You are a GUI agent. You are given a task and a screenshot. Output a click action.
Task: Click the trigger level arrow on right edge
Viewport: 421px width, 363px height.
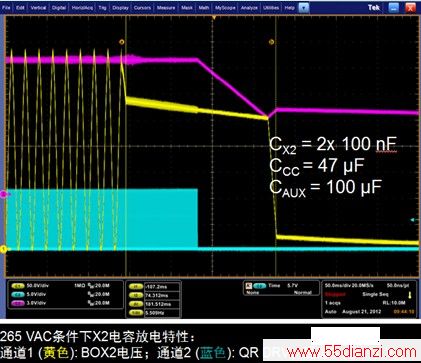[414, 220]
